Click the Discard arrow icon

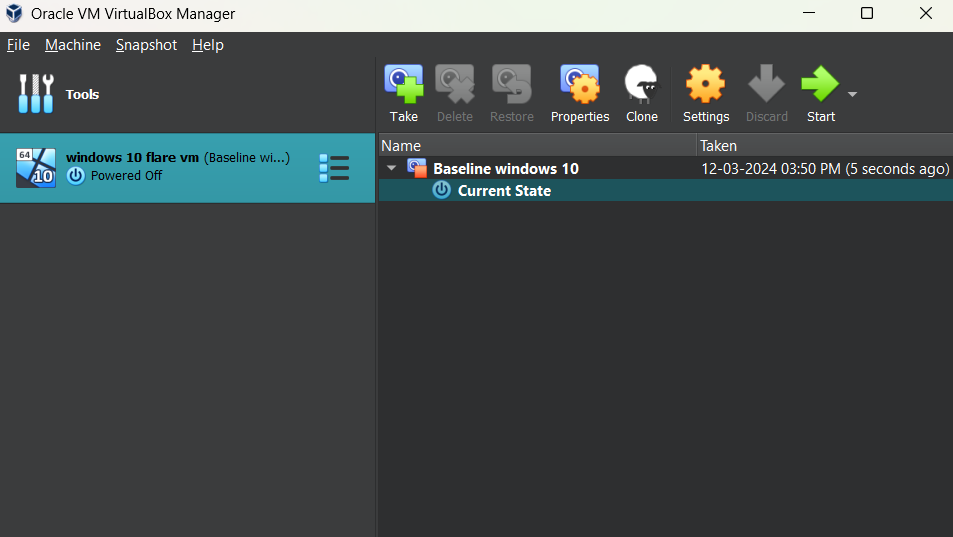(x=766, y=84)
